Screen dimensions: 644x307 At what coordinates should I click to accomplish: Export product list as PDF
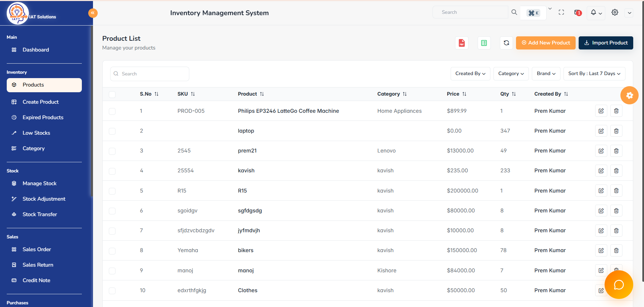click(x=462, y=43)
